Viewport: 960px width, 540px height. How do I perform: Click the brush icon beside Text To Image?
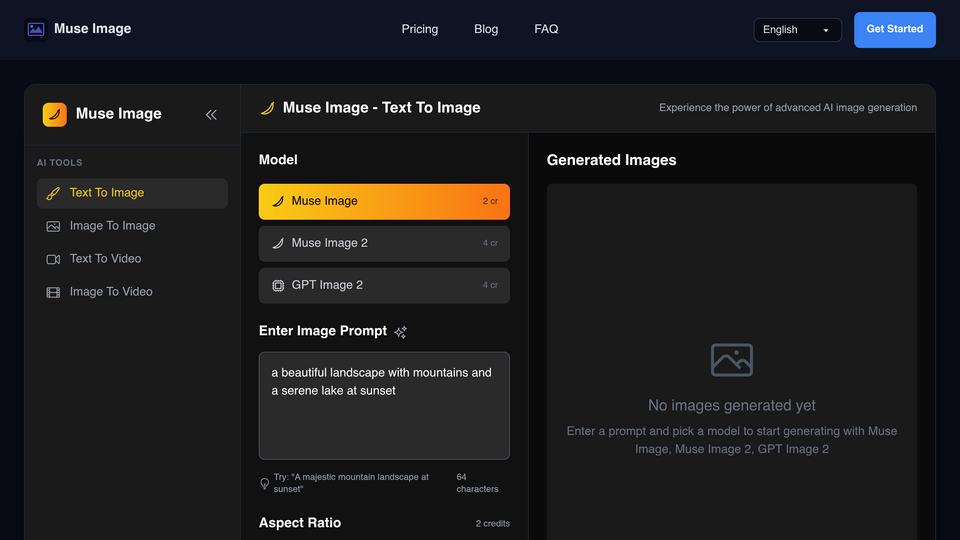tap(53, 193)
